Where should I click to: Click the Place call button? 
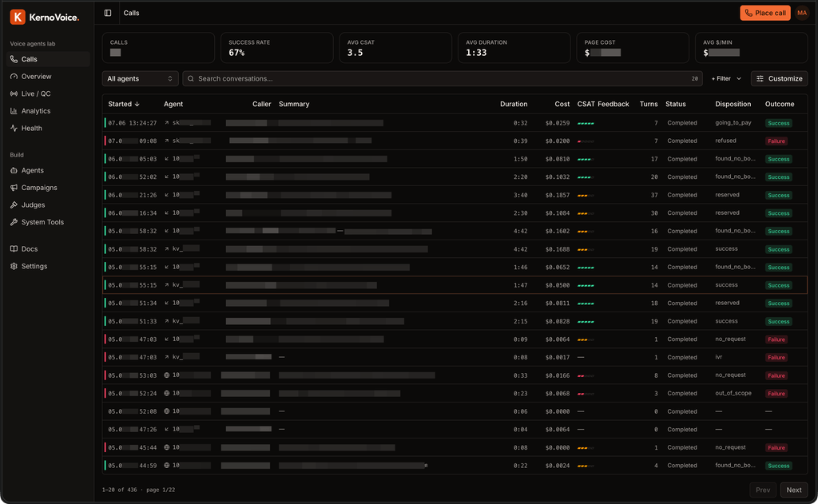point(764,13)
